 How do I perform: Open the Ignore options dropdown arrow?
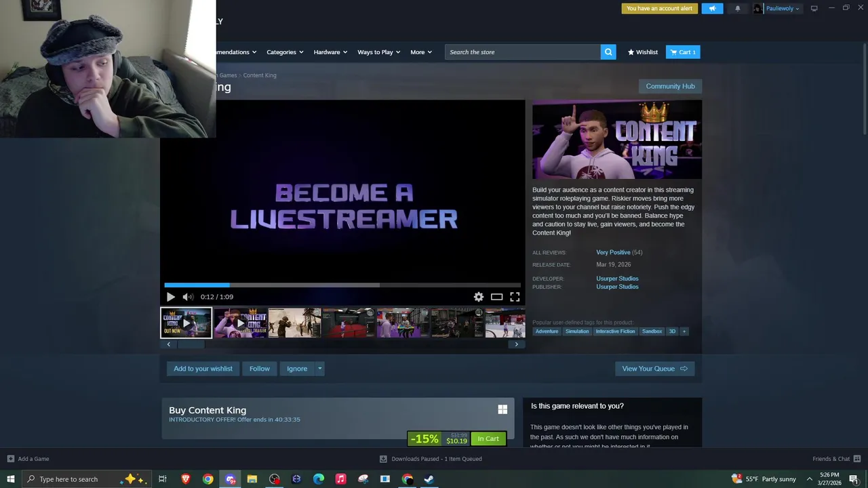[319, 369]
